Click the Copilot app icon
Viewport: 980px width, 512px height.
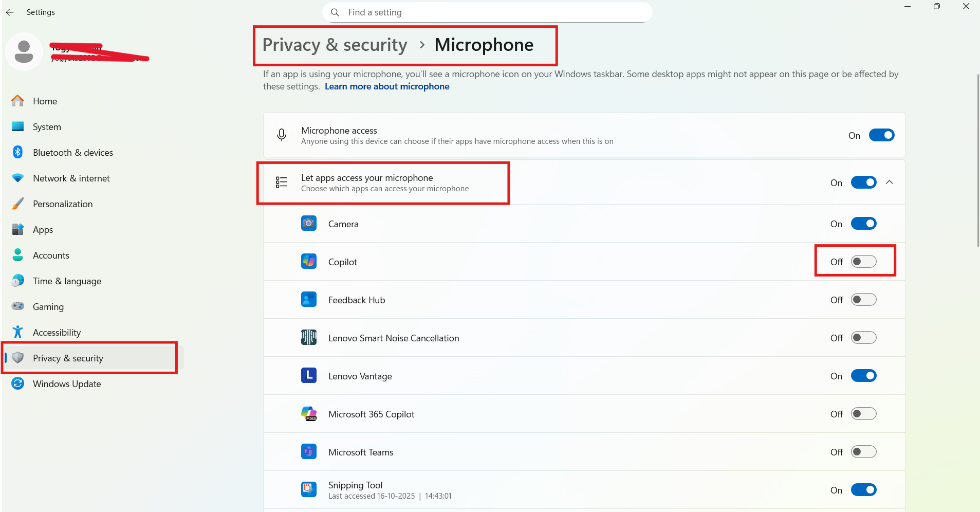pyautogui.click(x=309, y=261)
